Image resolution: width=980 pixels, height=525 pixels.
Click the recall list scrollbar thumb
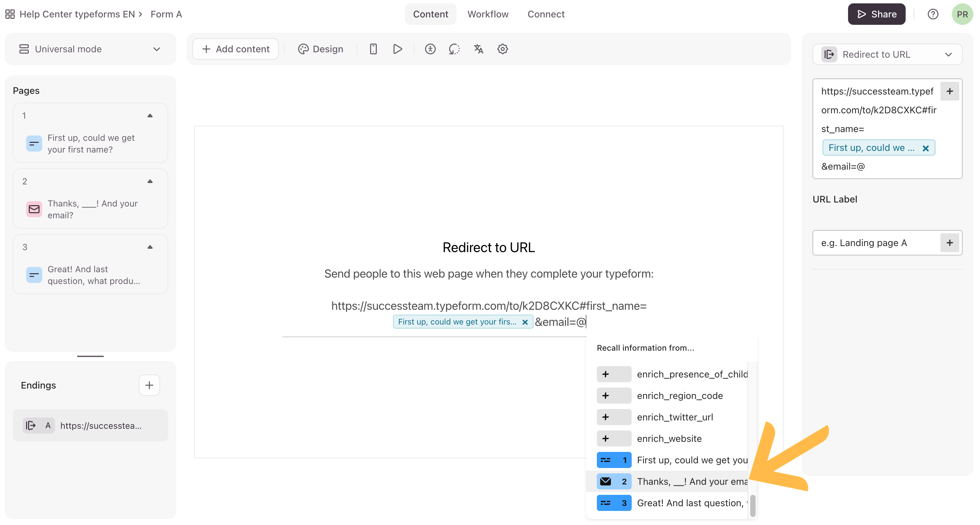(x=752, y=506)
